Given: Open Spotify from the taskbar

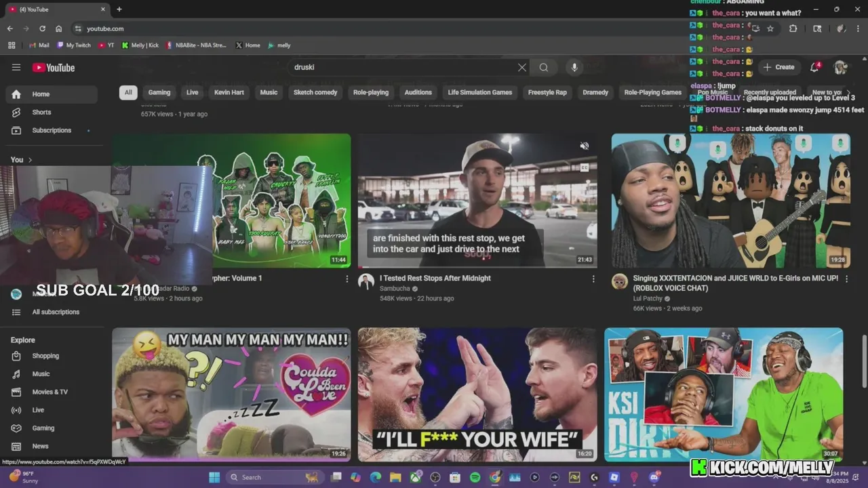Looking at the screenshot, I should [x=475, y=477].
